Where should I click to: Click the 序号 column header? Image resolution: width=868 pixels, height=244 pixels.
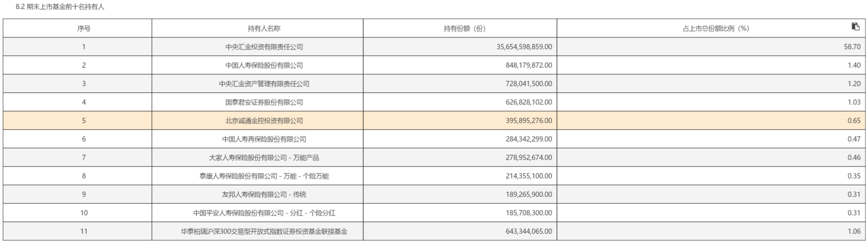(84, 29)
